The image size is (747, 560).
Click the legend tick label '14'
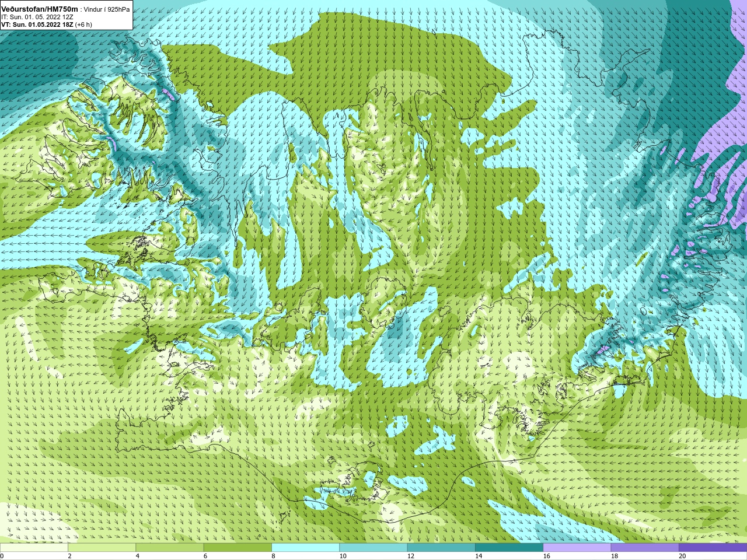tap(479, 556)
